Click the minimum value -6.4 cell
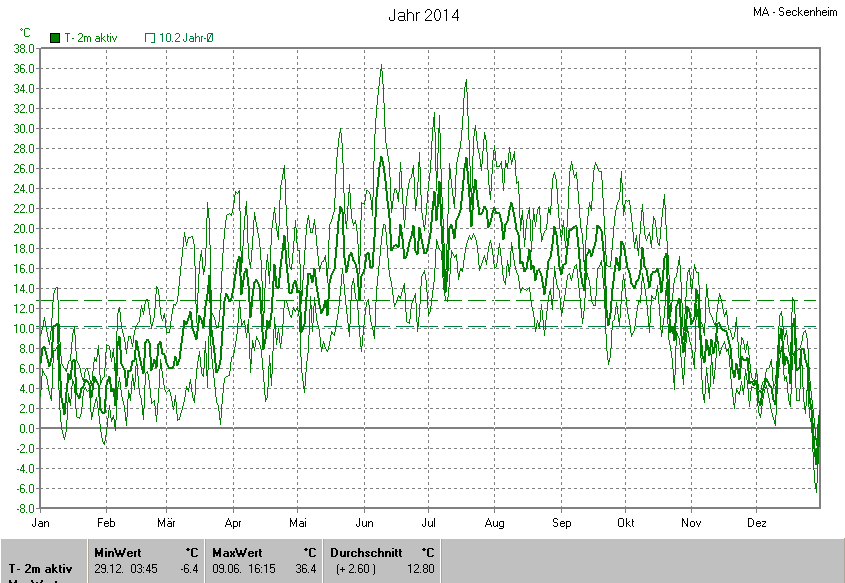Screen dimensions: 845x583 coord(188,569)
